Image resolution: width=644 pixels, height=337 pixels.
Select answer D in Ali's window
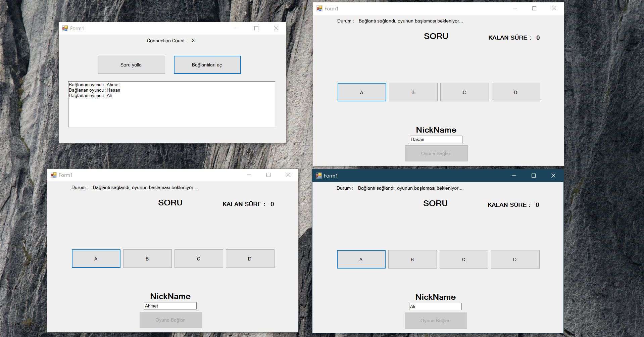pyautogui.click(x=515, y=259)
